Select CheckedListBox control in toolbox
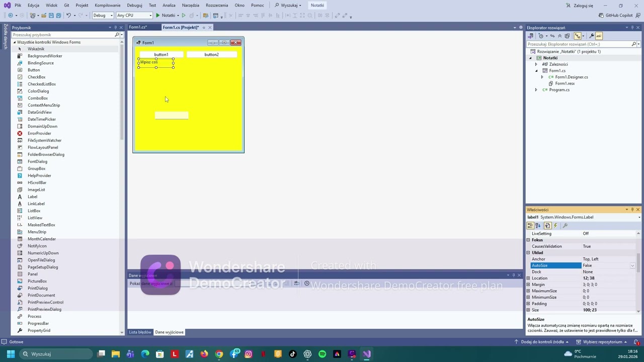The width and height of the screenshot is (644, 362). [42, 84]
